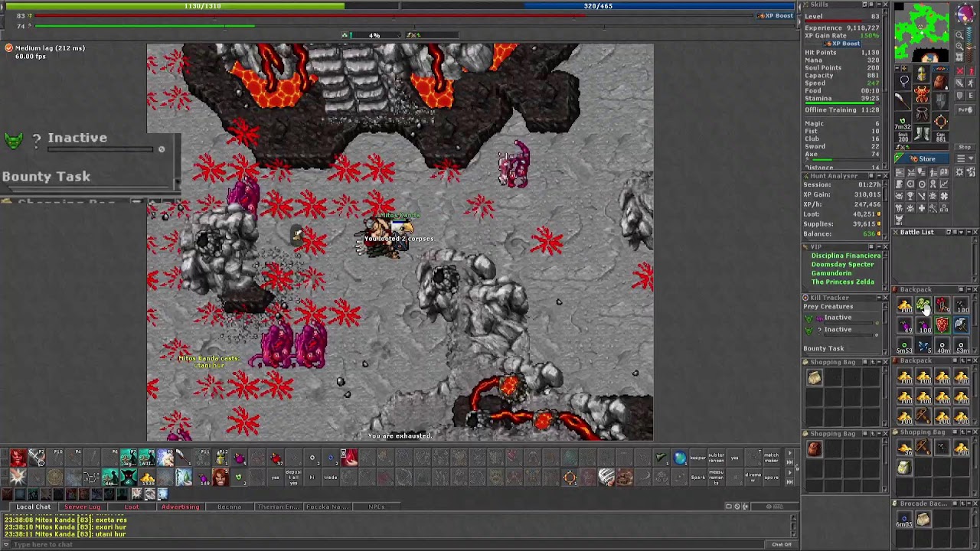Open the Server Log chat tab
The image size is (980, 551).
pyautogui.click(x=82, y=507)
